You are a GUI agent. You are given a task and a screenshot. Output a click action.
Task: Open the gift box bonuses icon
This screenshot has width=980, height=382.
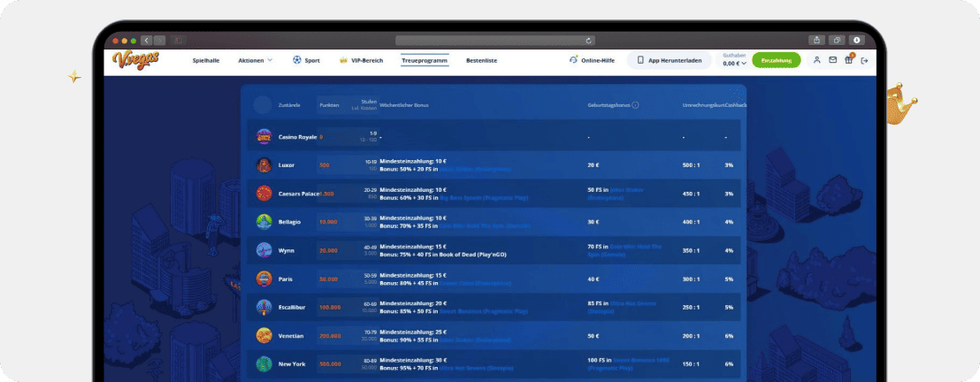[x=849, y=60]
